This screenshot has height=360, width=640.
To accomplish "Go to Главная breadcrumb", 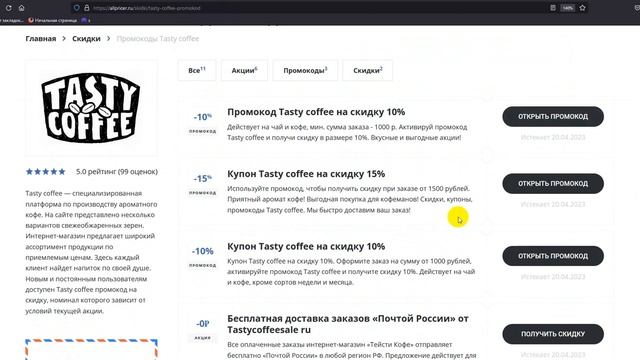I will click(41, 39).
